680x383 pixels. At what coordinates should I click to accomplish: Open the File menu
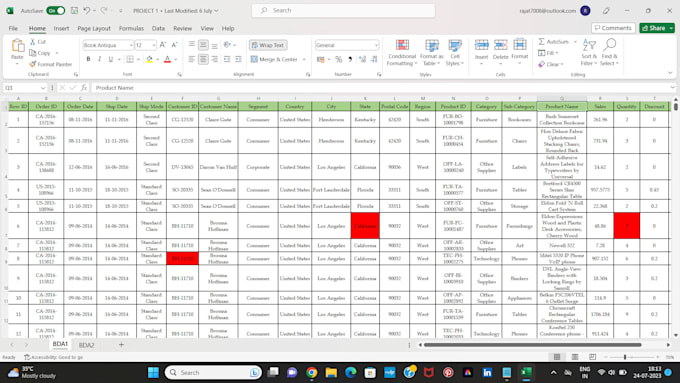tap(13, 28)
